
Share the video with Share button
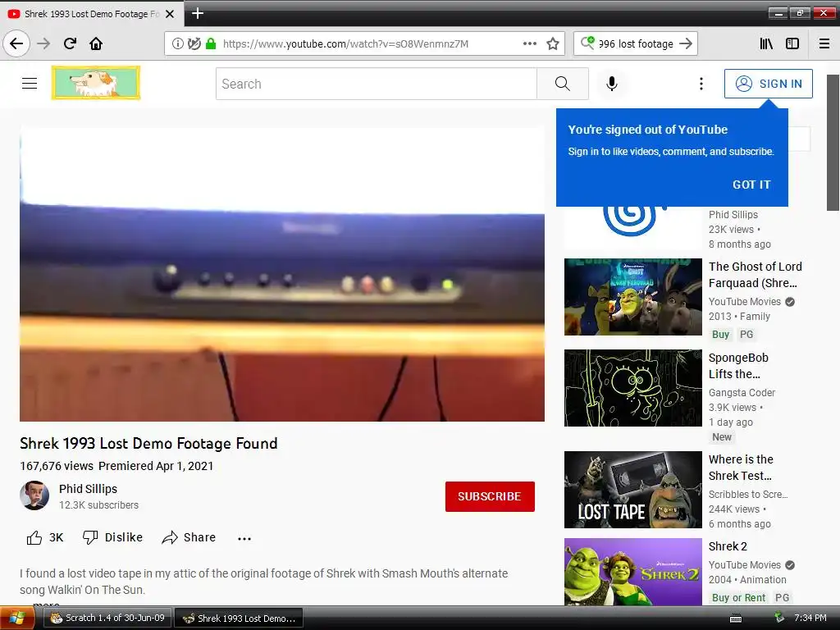tap(189, 537)
